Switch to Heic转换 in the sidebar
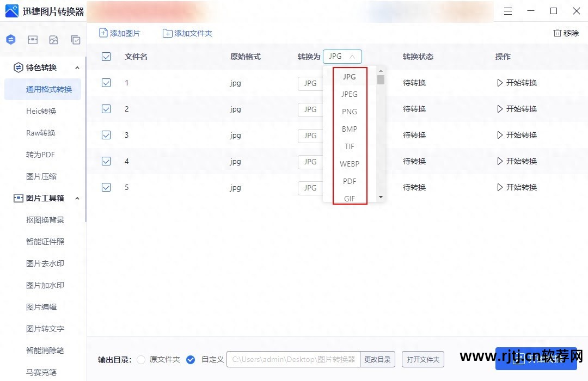This screenshot has height=381, width=588. coord(42,111)
